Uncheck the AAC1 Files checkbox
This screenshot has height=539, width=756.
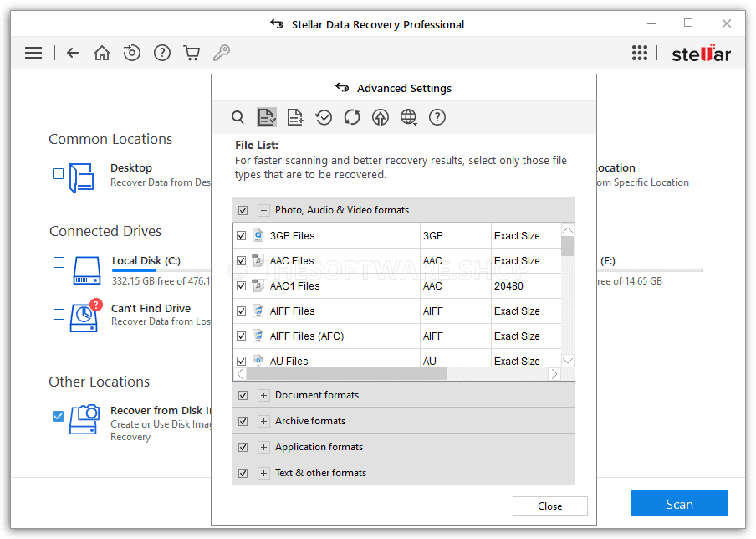[x=242, y=285]
